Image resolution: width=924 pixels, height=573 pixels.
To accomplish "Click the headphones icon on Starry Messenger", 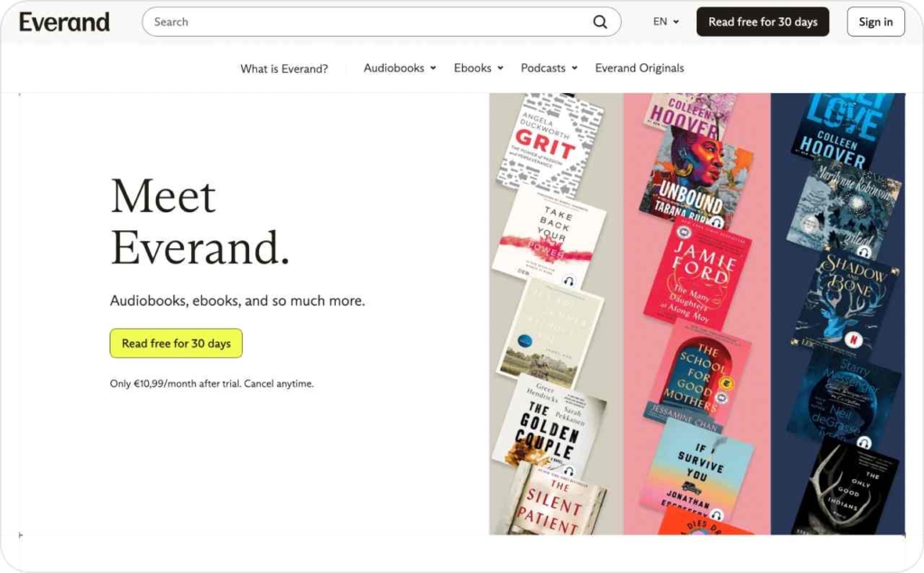I will pyautogui.click(x=865, y=441).
